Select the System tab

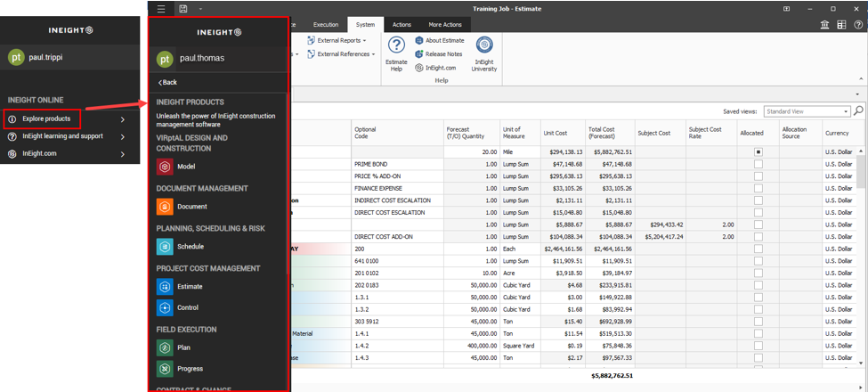tap(365, 25)
